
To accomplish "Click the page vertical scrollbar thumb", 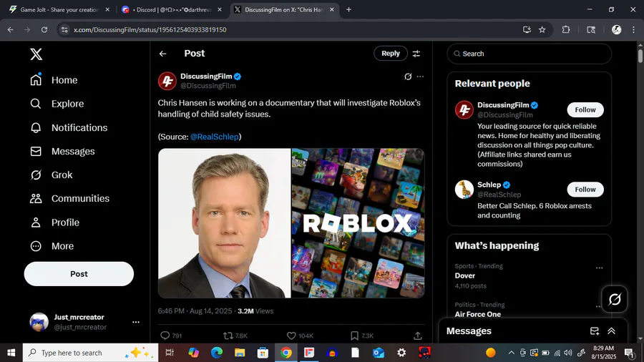I will point(640,56).
